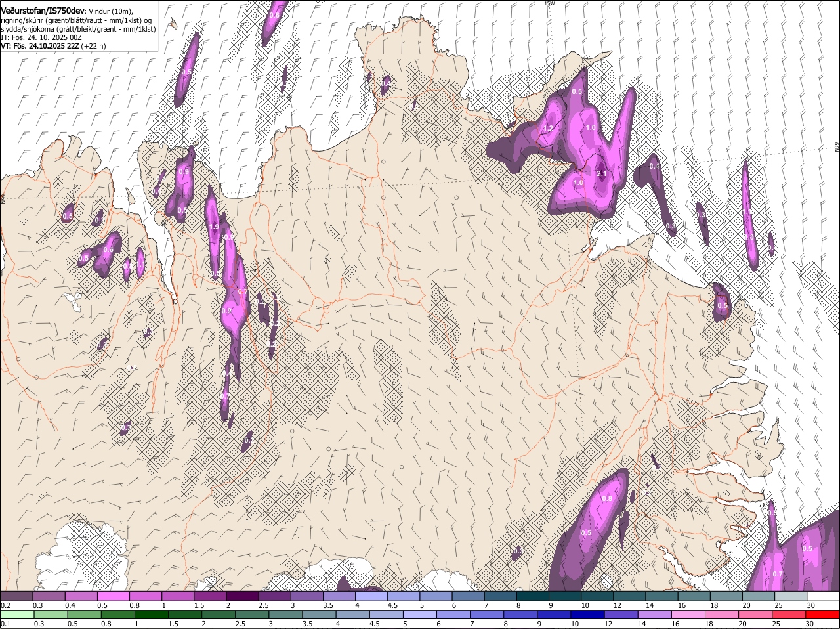Select the dark teal 8 swatch in upper legend
The image size is (840, 629).
[x=534, y=596]
